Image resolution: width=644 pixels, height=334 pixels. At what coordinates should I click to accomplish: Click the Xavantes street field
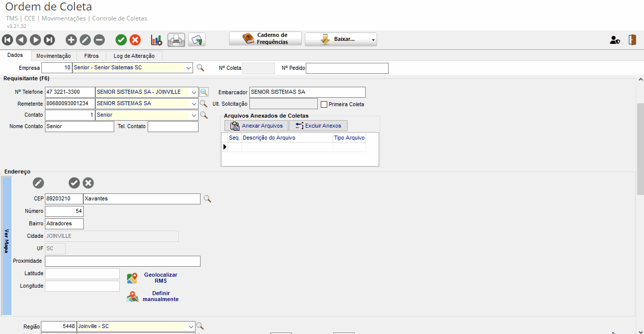click(x=142, y=199)
